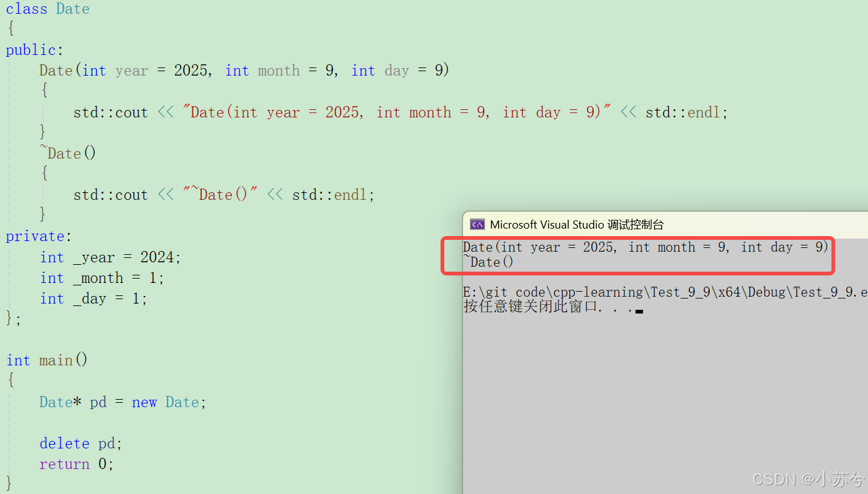
Task: Click the constructor's std::cout statement
Action: point(401,112)
